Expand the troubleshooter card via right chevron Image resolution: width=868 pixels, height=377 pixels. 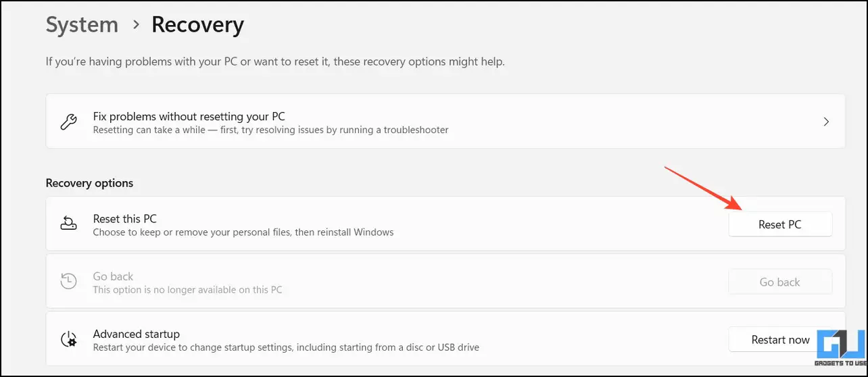tap(826, 122)
